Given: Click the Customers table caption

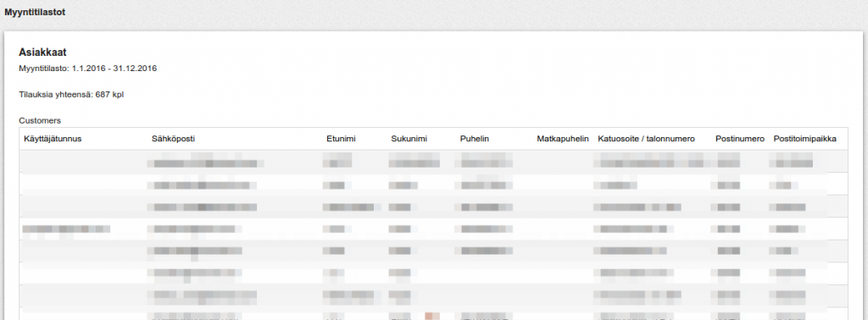Looking at the screenshot, I should click(x=40, y=120).
